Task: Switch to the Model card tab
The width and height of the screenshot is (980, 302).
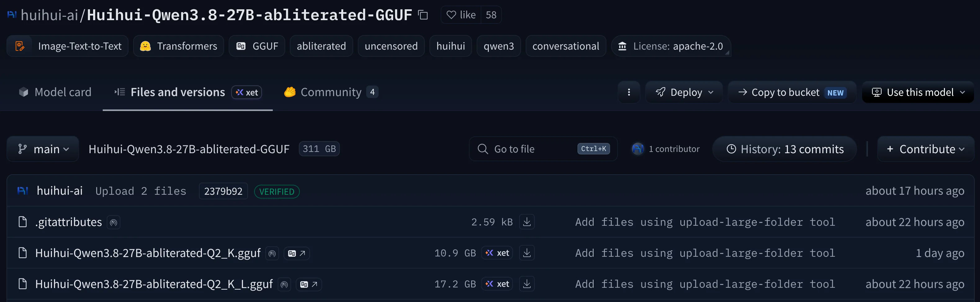Action: pyautogui.click(x=55, y=92)
